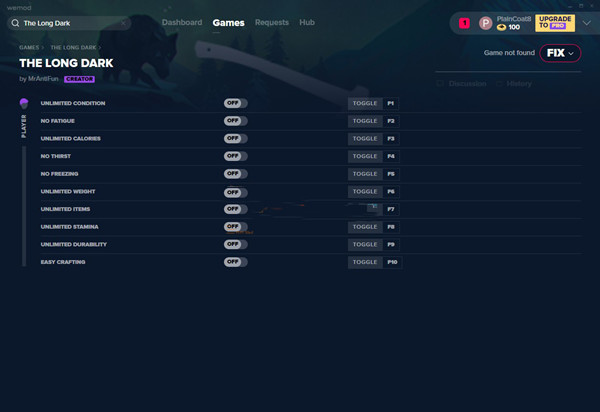Enable the No Fatigue switch
Viewport: 600px width, 412px height.
point(236,121)
